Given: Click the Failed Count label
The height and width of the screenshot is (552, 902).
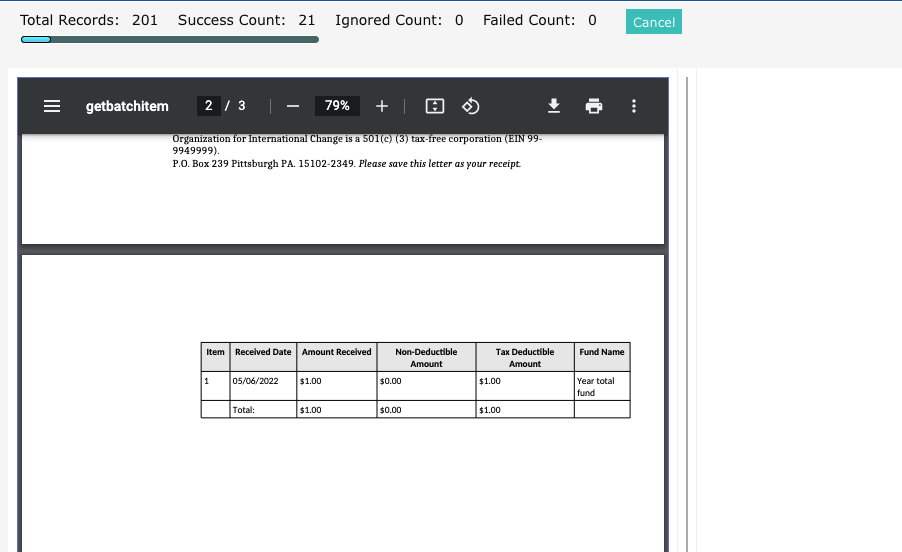Looking at the screenshot, I should click(x=529, y=20).
